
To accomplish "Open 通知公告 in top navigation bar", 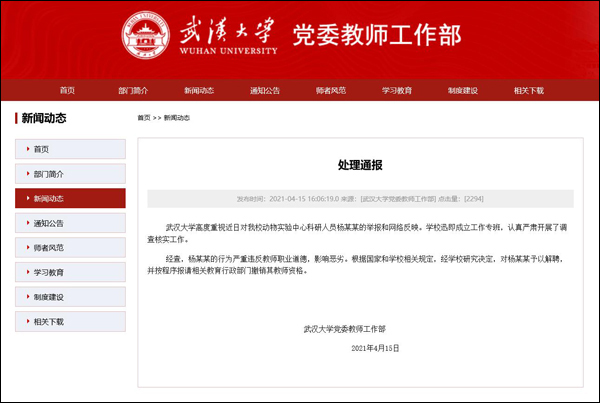I will pos(265,90).
